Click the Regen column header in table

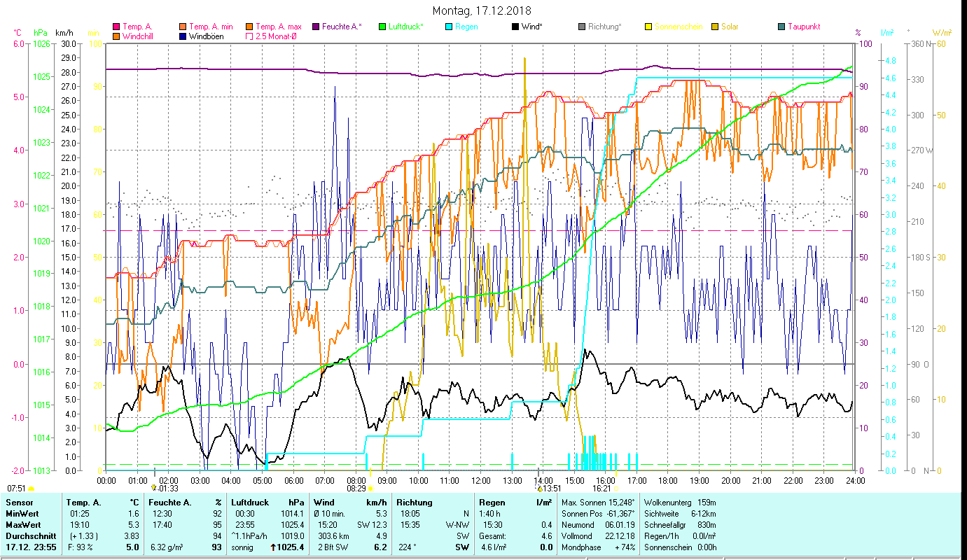(492, 503)
